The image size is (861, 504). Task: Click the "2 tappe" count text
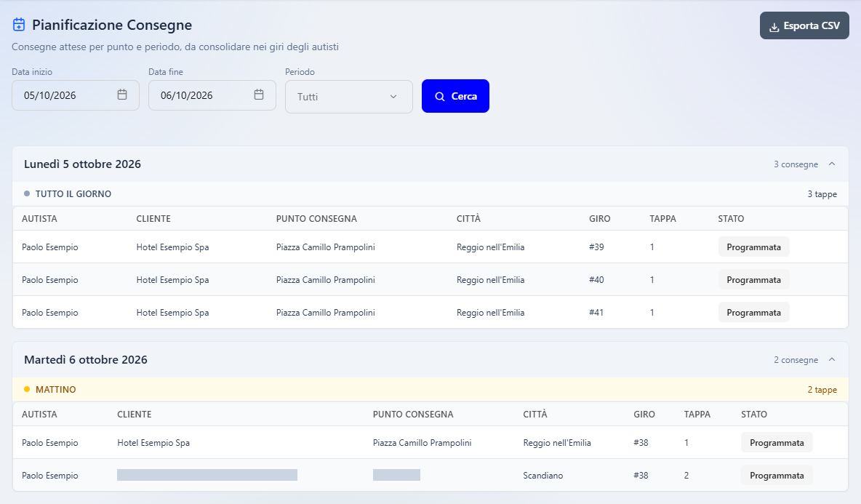tap(822, 389)
